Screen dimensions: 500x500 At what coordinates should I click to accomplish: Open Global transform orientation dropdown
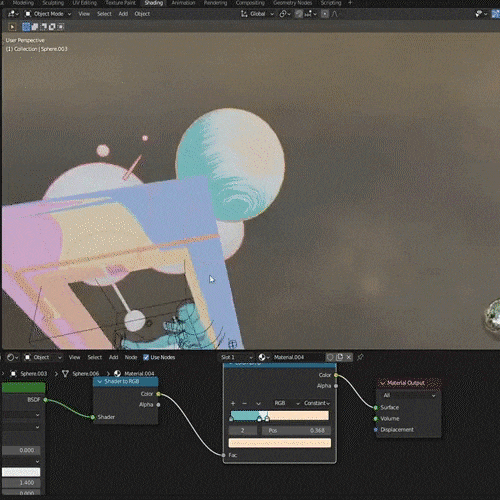point(257,14)
